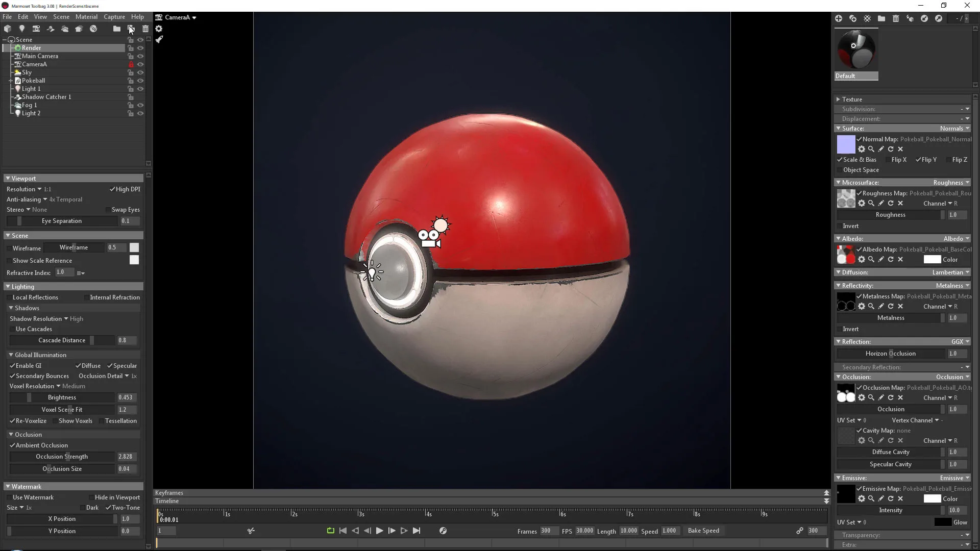
Task: Enable Flip X for normal map
Action: [888, 160]
